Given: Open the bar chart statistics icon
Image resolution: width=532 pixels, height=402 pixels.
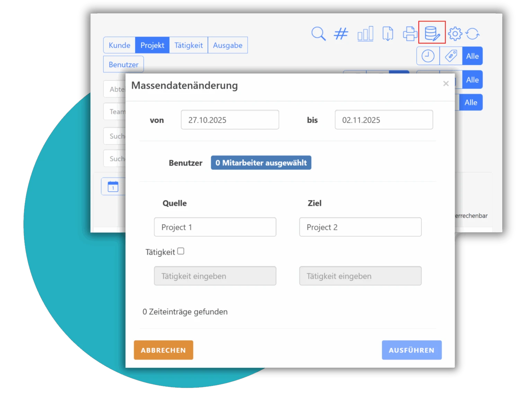Looking at the screenshot, I should [x=365, y=34].
